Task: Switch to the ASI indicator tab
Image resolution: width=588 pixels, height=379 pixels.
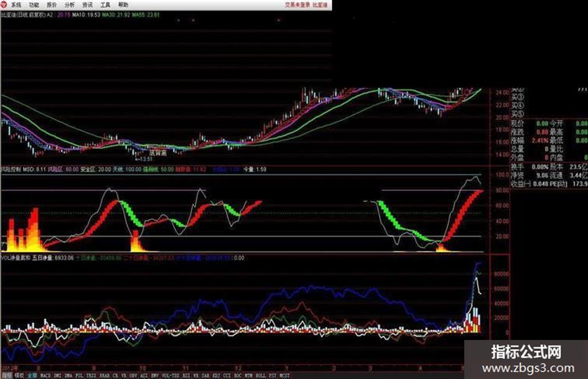Action: click(144, 375)
